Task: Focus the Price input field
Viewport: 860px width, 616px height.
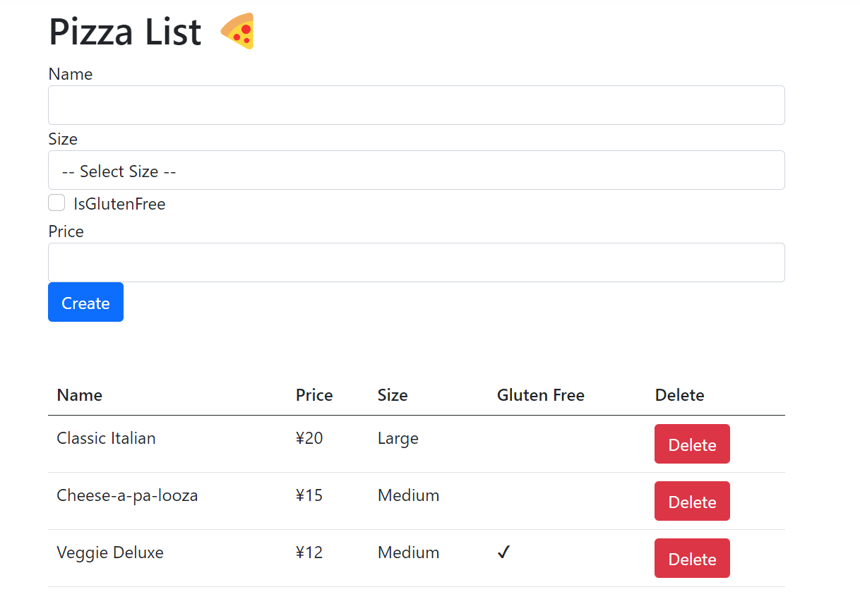Action: click(417, 262)
